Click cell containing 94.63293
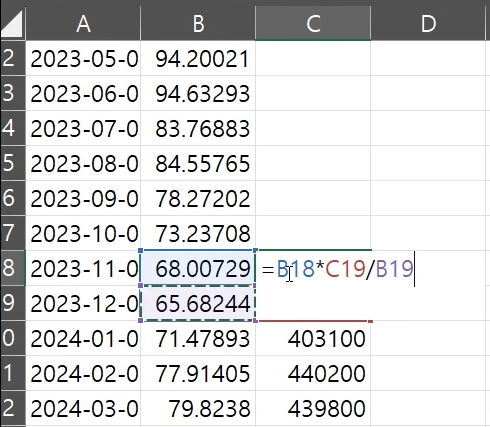This screenshot has height=427, width=490. pyautogui.click(x=198, y=93)
